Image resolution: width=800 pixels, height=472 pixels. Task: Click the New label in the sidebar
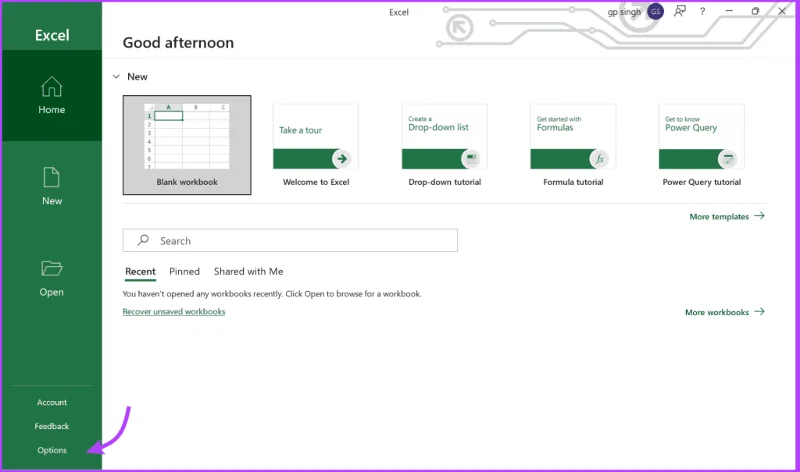coord(52,201)
